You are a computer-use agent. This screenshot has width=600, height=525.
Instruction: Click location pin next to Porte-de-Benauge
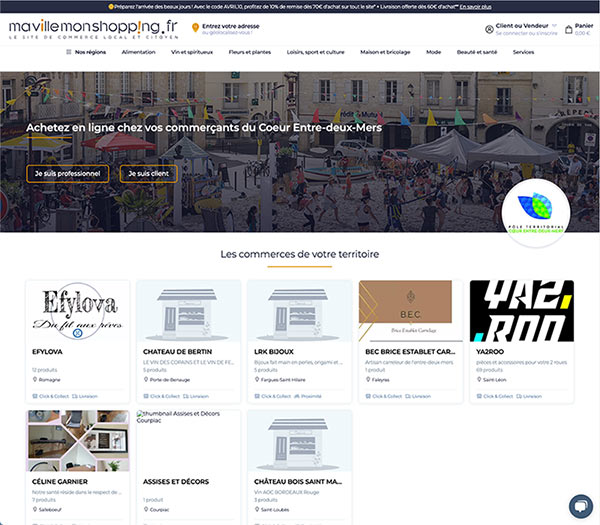point(146,380)
